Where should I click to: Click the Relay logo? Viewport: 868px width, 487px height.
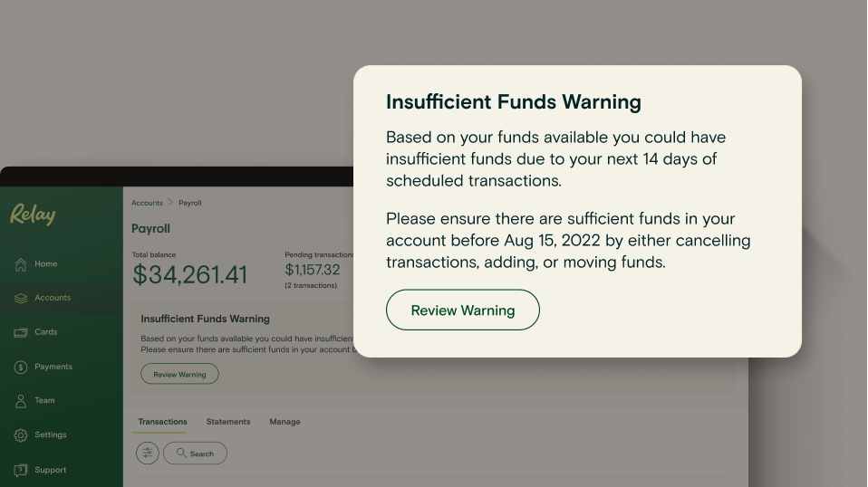click(33, 215)
